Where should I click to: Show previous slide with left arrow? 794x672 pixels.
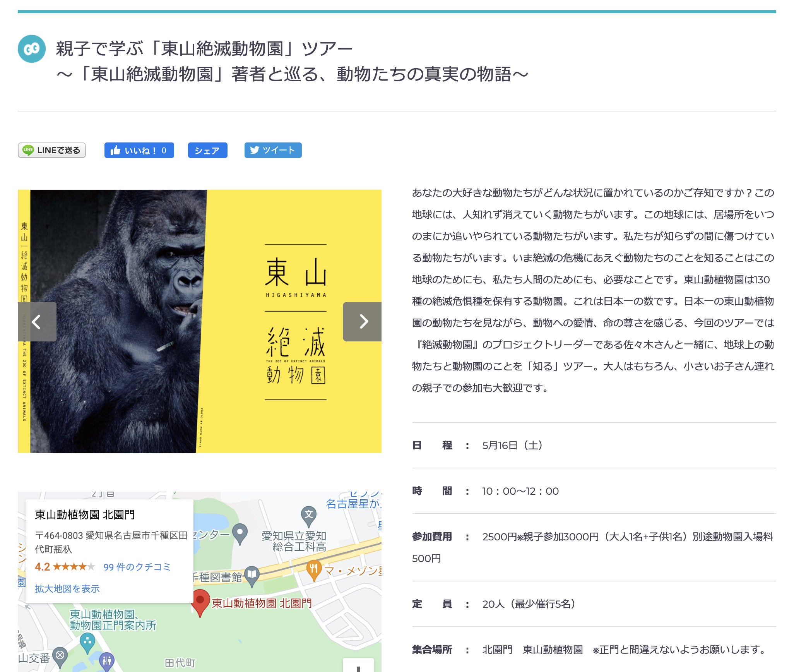coord(37,321)
